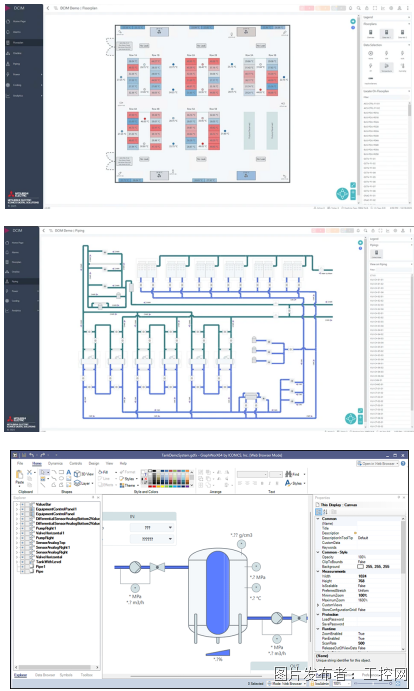414x691 pixels.
Task: Open 'Open in Web Browser' dropdown
Action: (397, 464)
